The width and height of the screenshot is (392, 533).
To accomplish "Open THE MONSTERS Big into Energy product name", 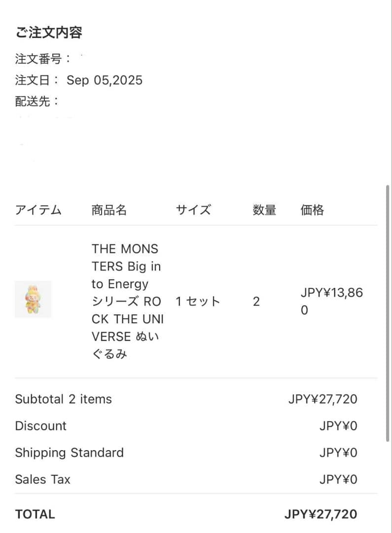I will point(126,302).
